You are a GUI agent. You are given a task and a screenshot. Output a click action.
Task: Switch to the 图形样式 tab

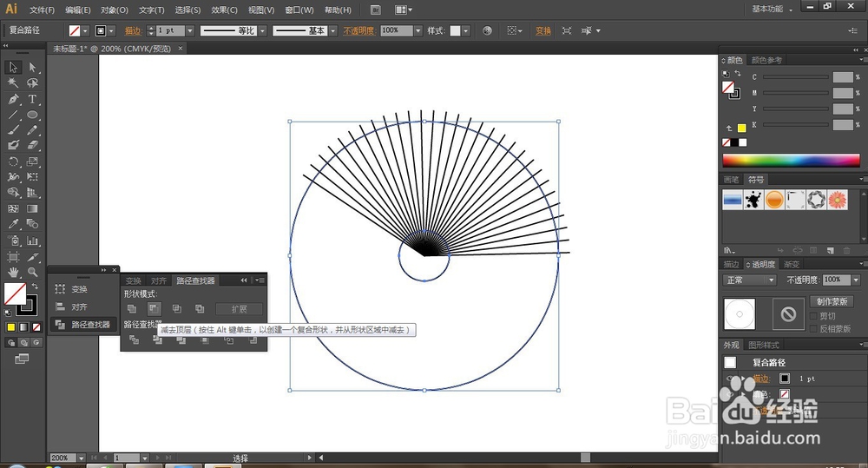(764, 345)
